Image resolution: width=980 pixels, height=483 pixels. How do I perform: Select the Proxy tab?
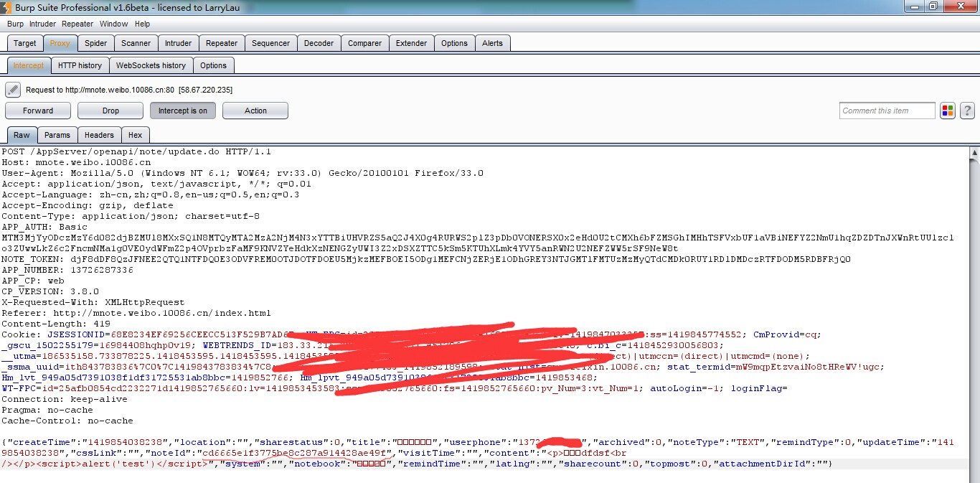pos(60,43)
